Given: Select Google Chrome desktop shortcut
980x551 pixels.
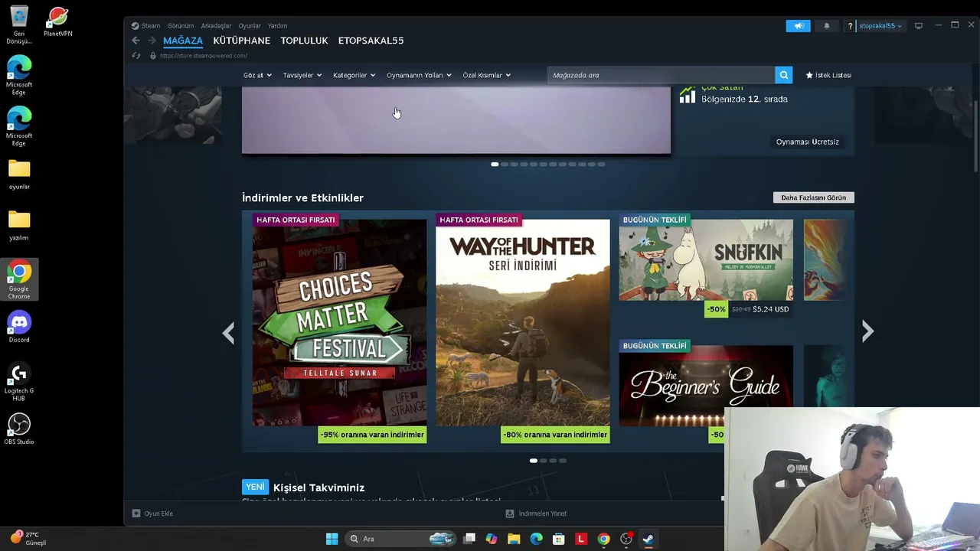Looking at the screenshot, I should tap(19, 280).
